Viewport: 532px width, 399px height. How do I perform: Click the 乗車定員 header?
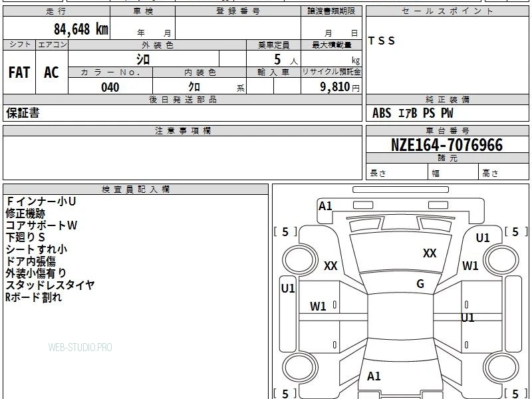pyautogui.click(x=274, y=45)
